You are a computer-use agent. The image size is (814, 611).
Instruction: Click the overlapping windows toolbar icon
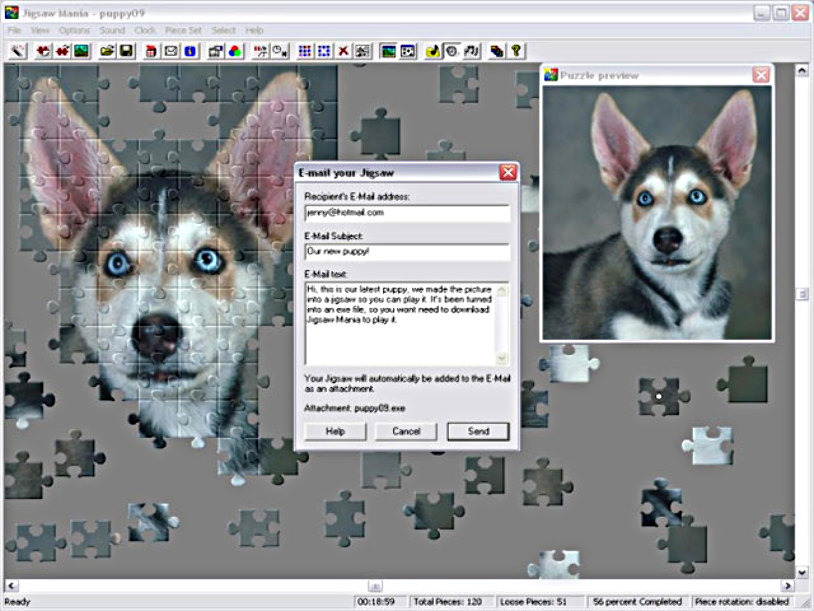click(x=215, y=51)
